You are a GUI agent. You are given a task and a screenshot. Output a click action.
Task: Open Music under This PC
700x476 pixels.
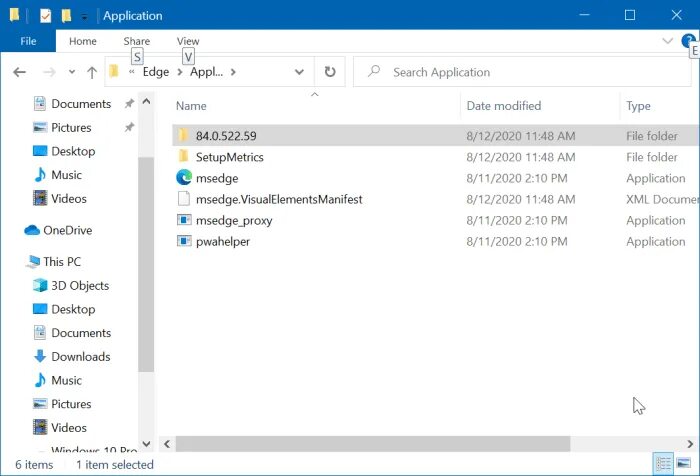[66, 380]
